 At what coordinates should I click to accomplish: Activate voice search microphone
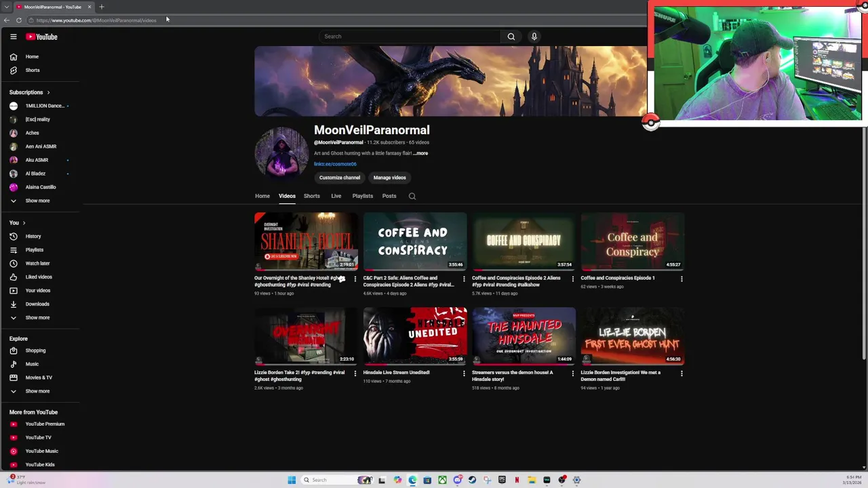[x=534, y=37]
